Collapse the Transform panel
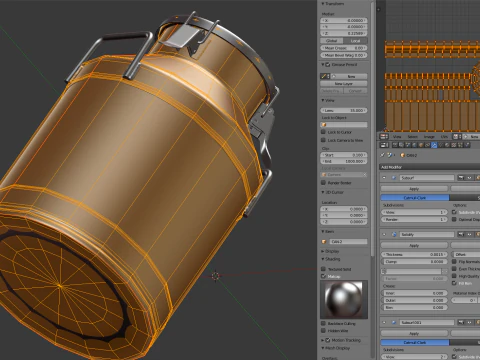The image size is (480, 360). pyautogui.click(x=323, y=4)
